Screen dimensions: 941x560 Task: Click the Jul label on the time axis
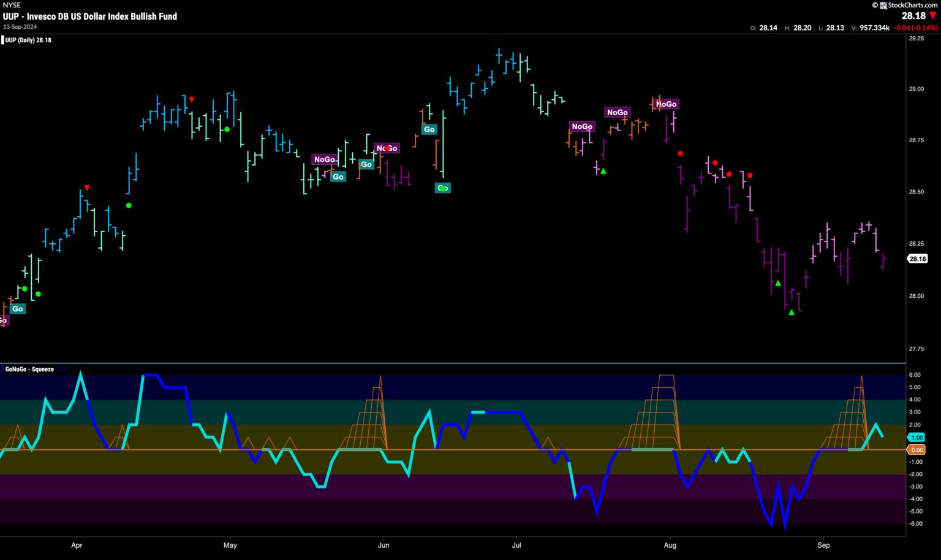click(516, 545)
